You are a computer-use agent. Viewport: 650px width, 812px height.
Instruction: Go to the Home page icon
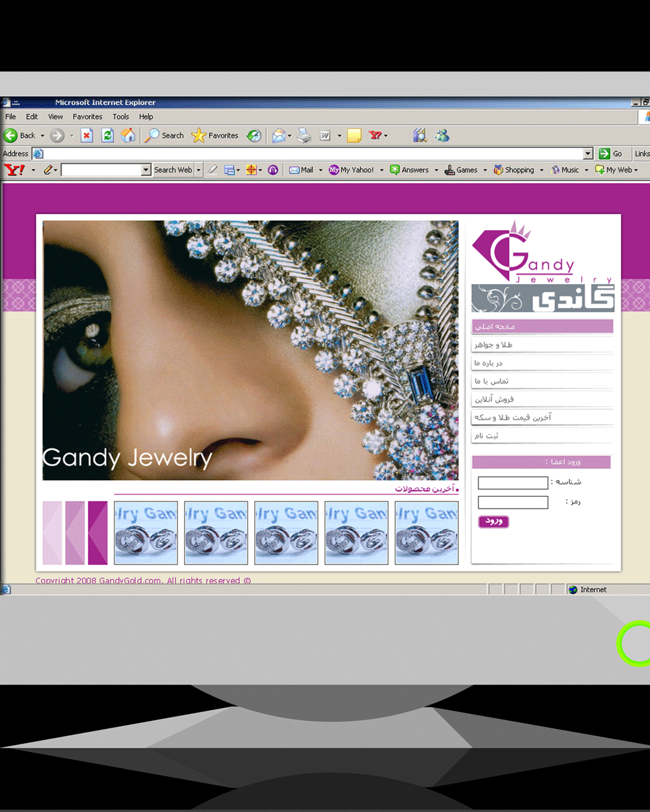(x=129, y=135)
